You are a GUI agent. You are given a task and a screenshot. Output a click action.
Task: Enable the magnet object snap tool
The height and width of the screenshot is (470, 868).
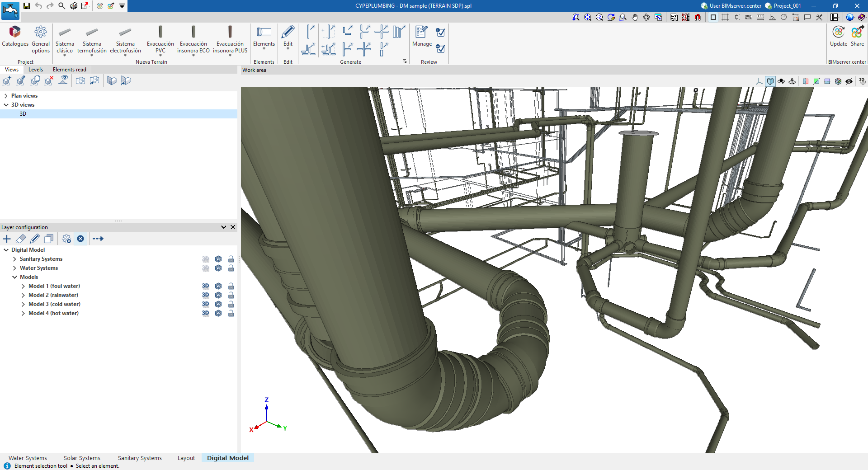click(698, 17)
